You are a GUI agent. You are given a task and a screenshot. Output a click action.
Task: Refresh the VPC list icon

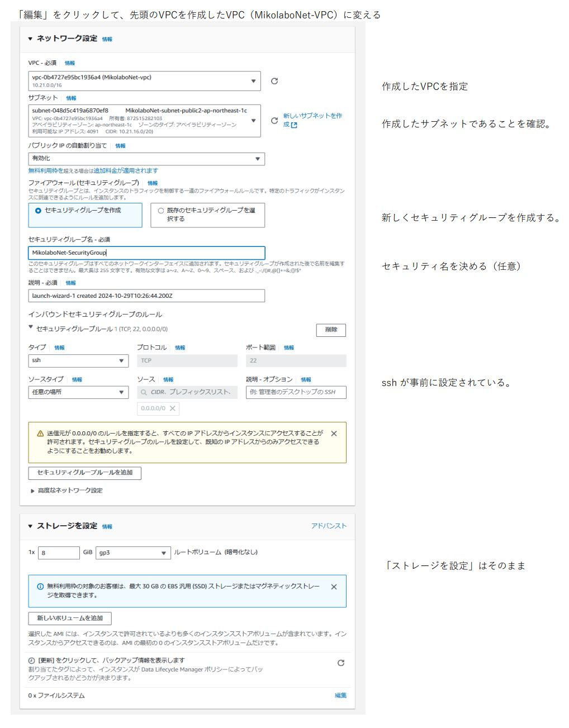pos(274,81)
